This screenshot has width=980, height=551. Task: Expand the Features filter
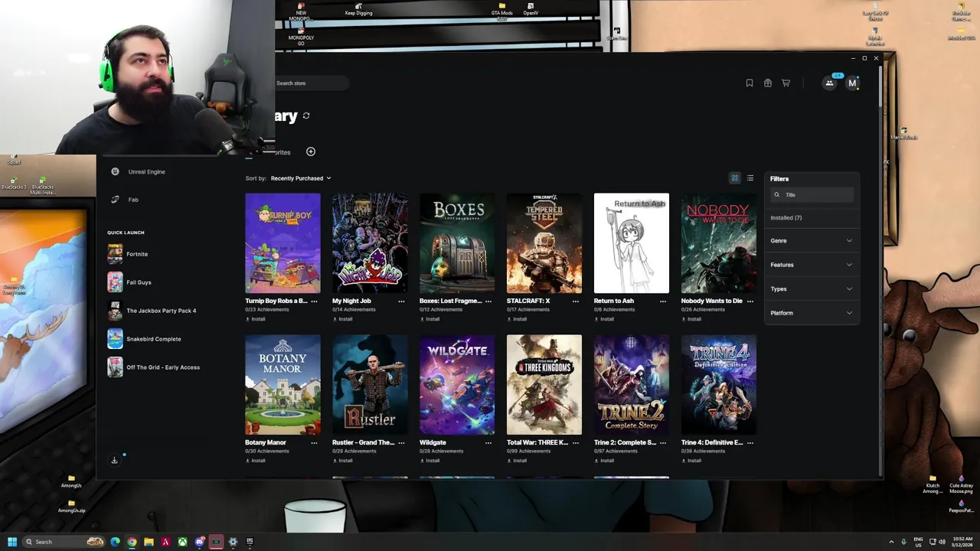tap(812, 265)
